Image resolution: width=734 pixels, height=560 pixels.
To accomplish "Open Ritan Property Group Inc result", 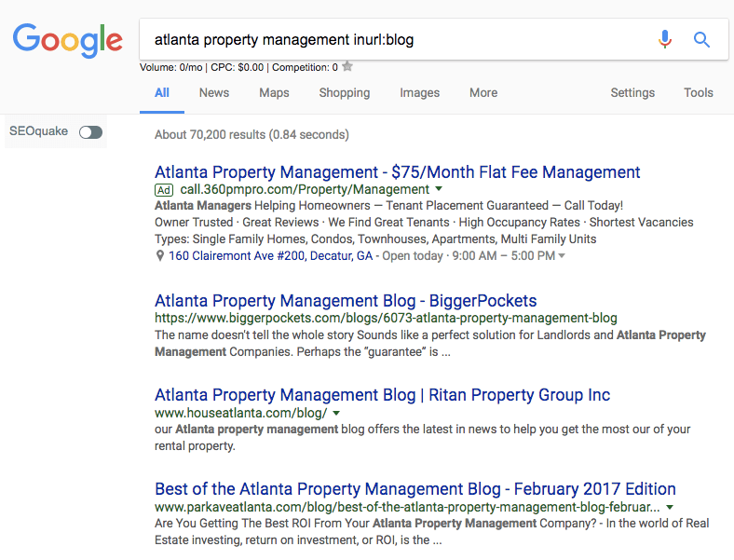I will [x=383, y=395].
